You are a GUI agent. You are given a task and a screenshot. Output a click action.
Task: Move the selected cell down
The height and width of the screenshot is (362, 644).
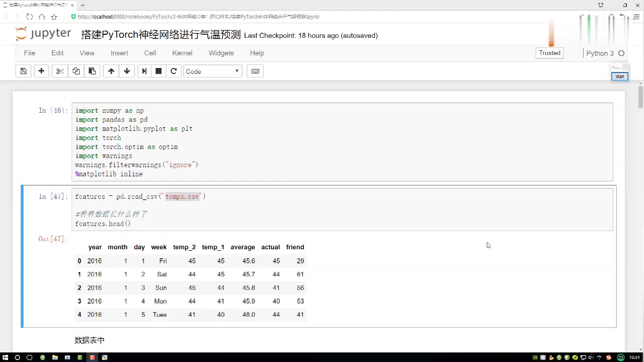(x=127, y=71)
